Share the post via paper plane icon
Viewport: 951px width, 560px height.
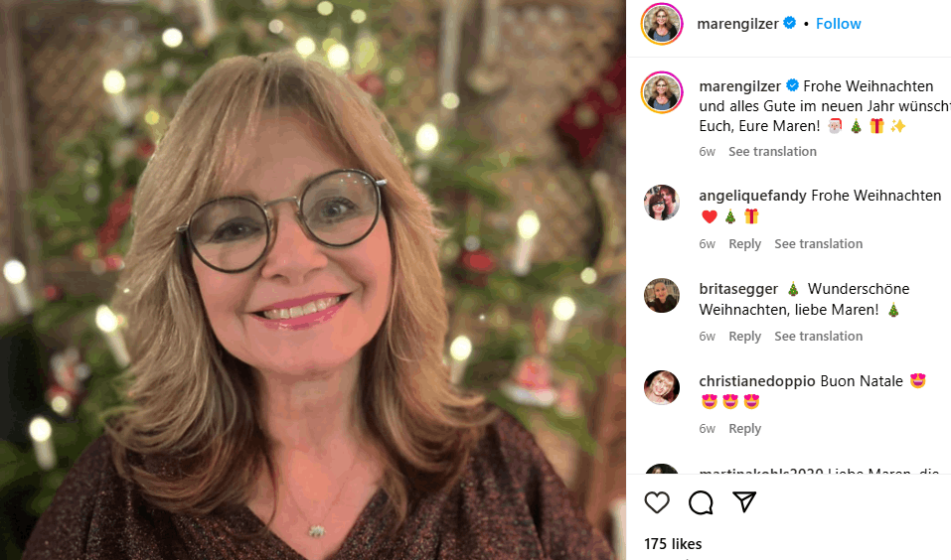[744, 502]
